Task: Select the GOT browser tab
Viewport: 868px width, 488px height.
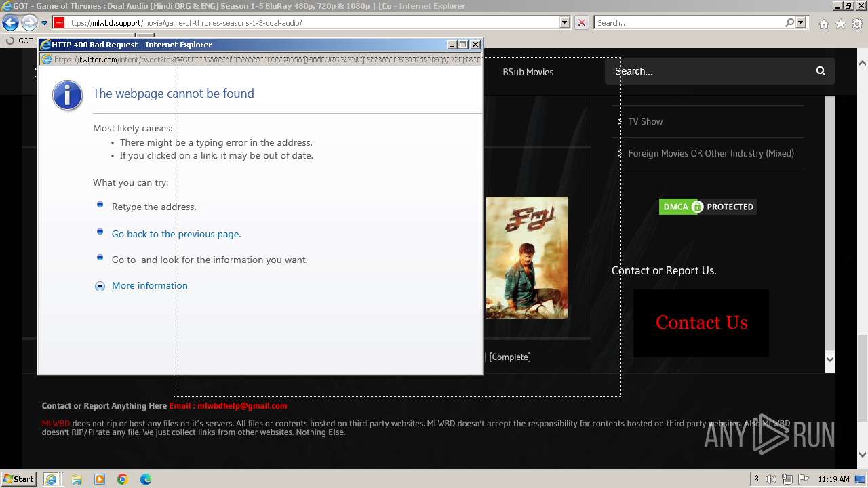Action: point(19,41)
